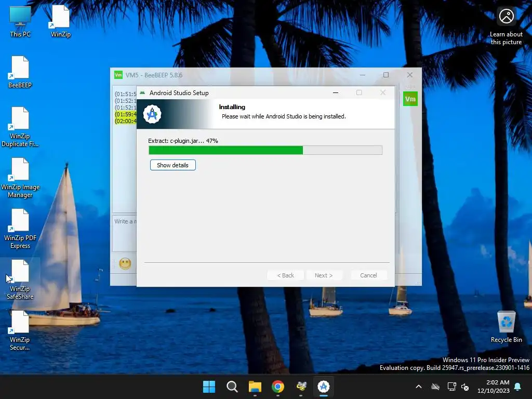Click the BeeBEEP message input field

click(125, 233)
